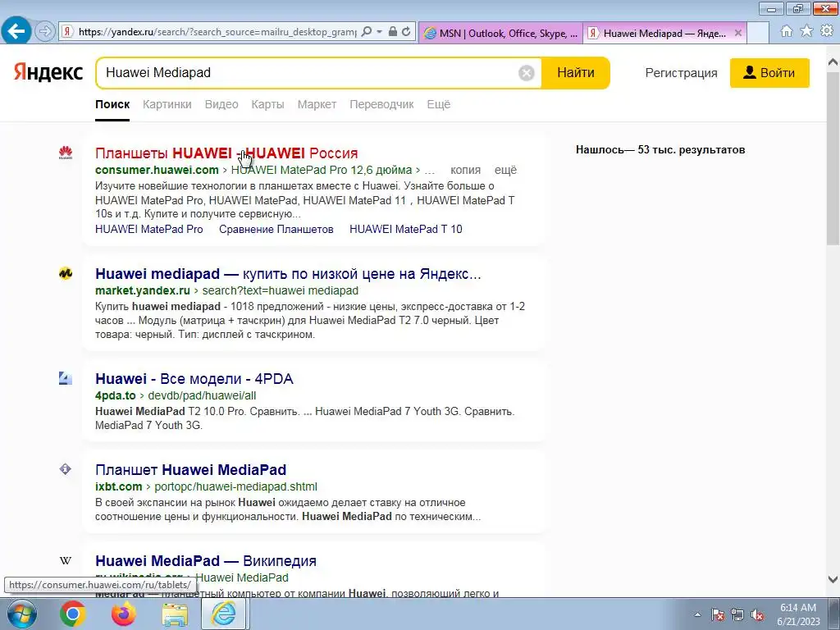Open the cached копия link
This screenshot has width=840, height=630.
coord(466,171)
